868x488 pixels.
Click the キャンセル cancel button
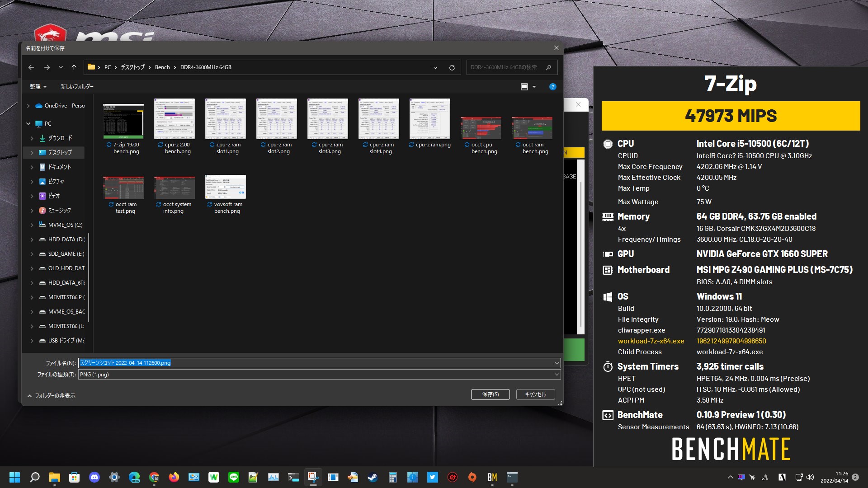pyautogui.click(x=535, y=394)
